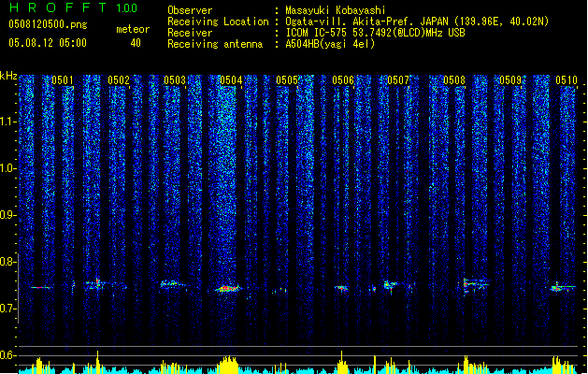This screenshot has width=588, height=374.
Task: Click the 0503 time marker
Action: (175, 80)
